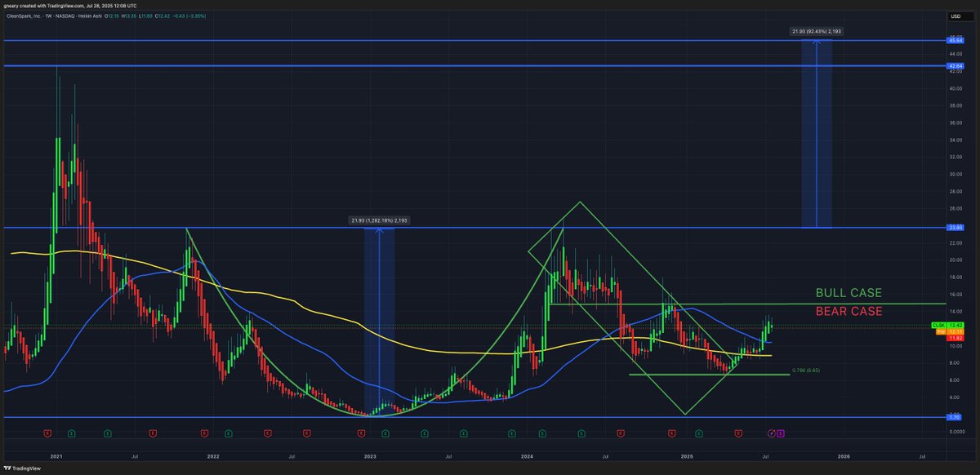Click the 30.00 tick on price axis

954,174
